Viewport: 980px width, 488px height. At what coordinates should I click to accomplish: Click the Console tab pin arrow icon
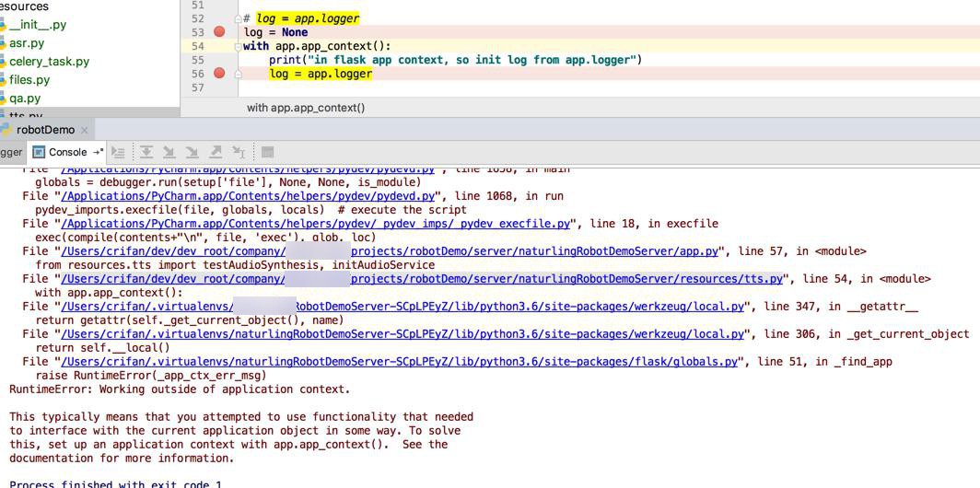pos(98,152)
